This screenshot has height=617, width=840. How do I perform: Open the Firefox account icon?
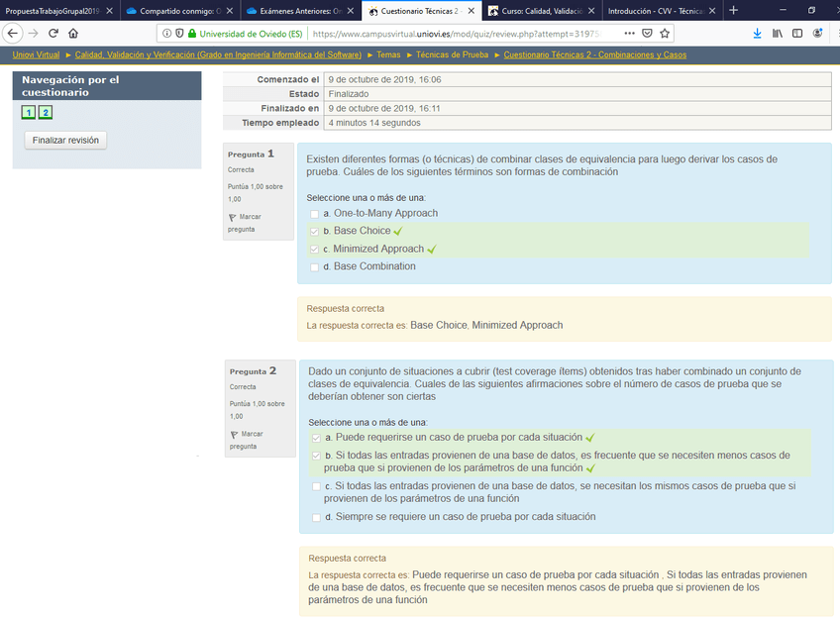818,33
